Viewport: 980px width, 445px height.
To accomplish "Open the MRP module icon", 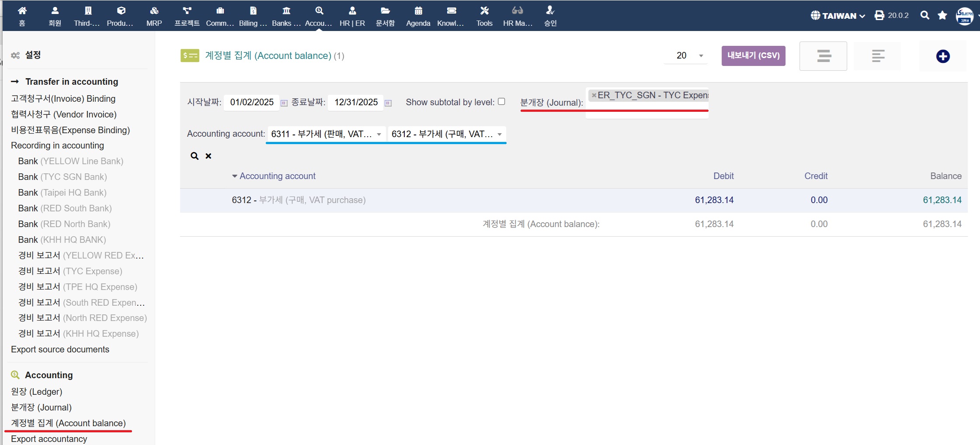I will [x=154, y=11].
